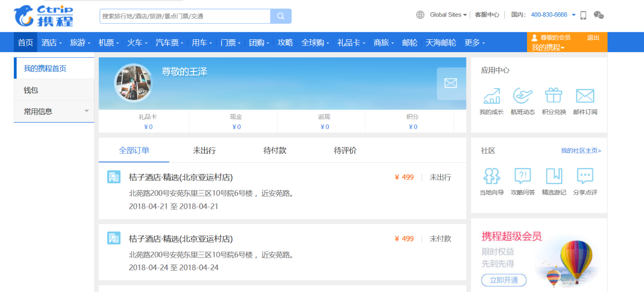Viewport: 644px width, 292px height.
Task: Select 全部订单 tab
Action: pyautogui.click(x=134, y=150)
